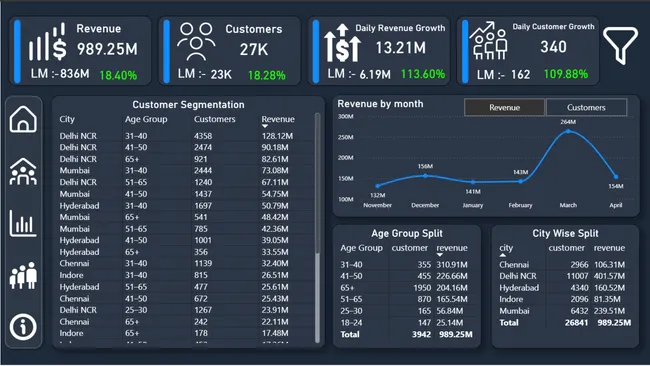Select the 18-24 row in Age Group Split

click(x=406, y=322)
